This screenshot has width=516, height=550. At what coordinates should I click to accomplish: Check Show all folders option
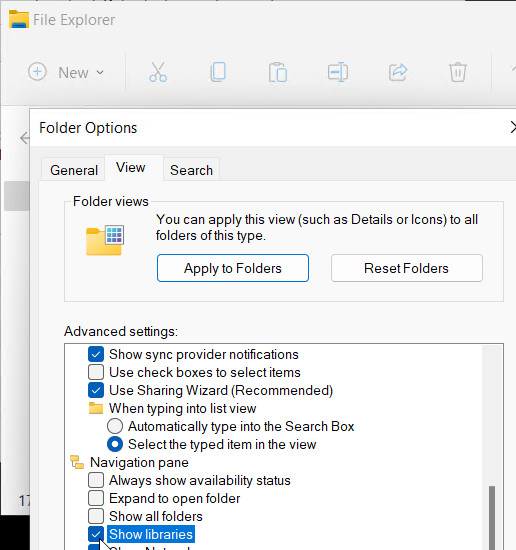click(x=96, y=516)
